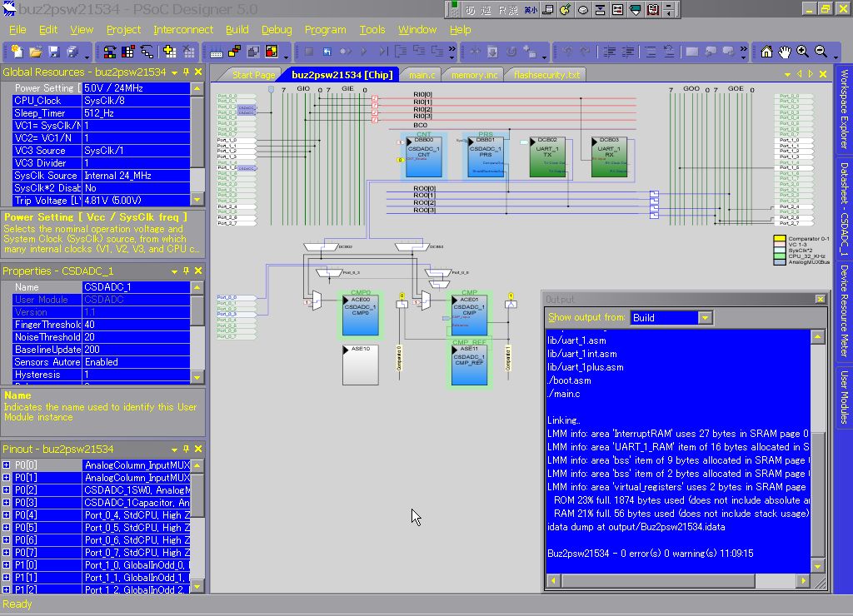This screenshot has width=853, height=616.
Task: Select the empty ASE10 analog block
Action: (x=360, y=365)
